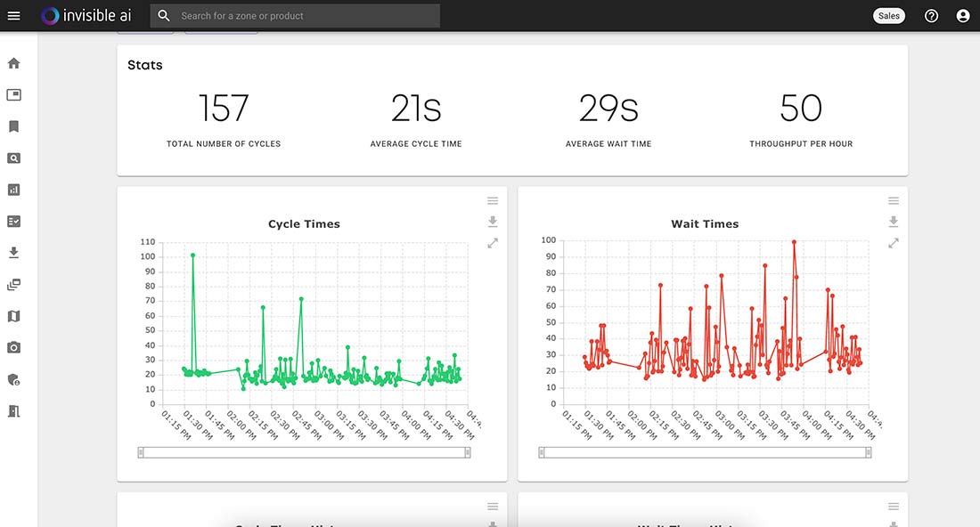Focus the zone or product search field

[x=295, y=16]
